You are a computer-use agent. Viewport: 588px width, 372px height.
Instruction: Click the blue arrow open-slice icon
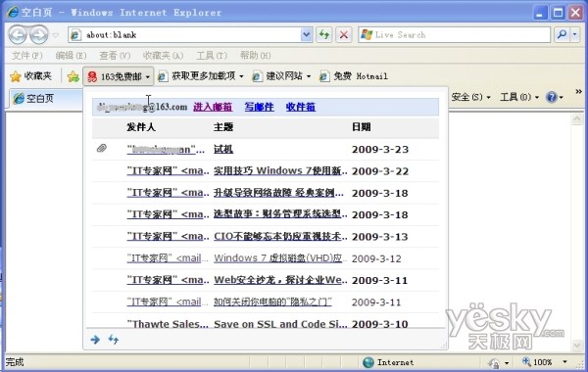[95, 340]
